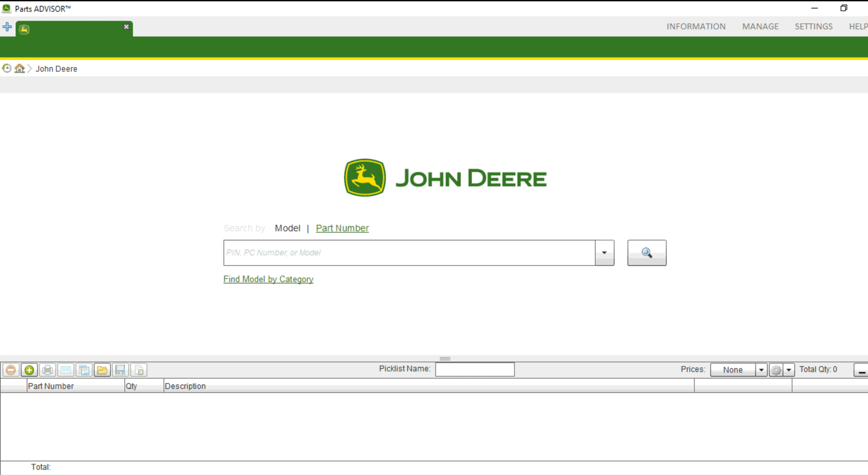Switch search mode to Part Number
Viewport: 868px width, 475px height.
(x=342, y=228)
